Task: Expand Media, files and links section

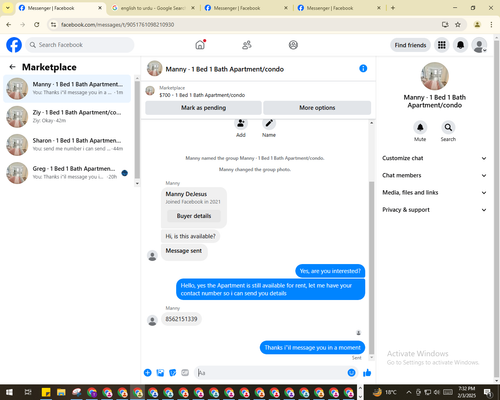Action: [x=434, y=192]
